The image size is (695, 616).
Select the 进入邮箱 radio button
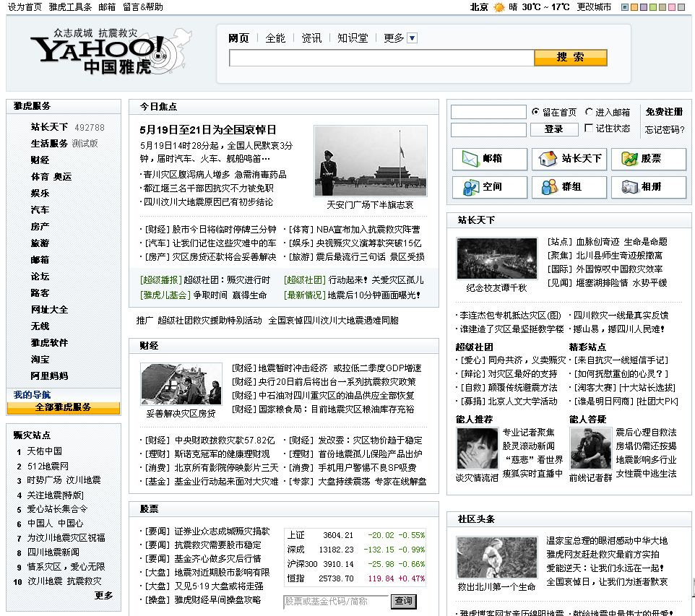[589, 112]
